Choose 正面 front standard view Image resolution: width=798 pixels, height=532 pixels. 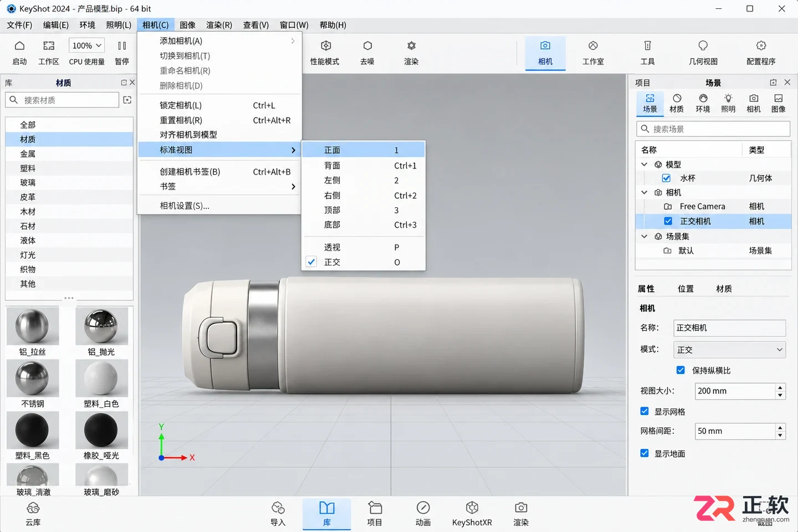(364, 150)
